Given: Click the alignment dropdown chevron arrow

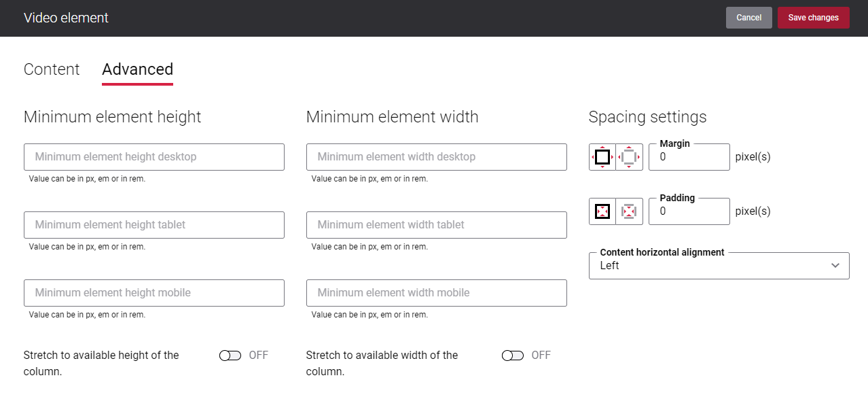Looking at the screenshot, I should (x=835, y=266).
